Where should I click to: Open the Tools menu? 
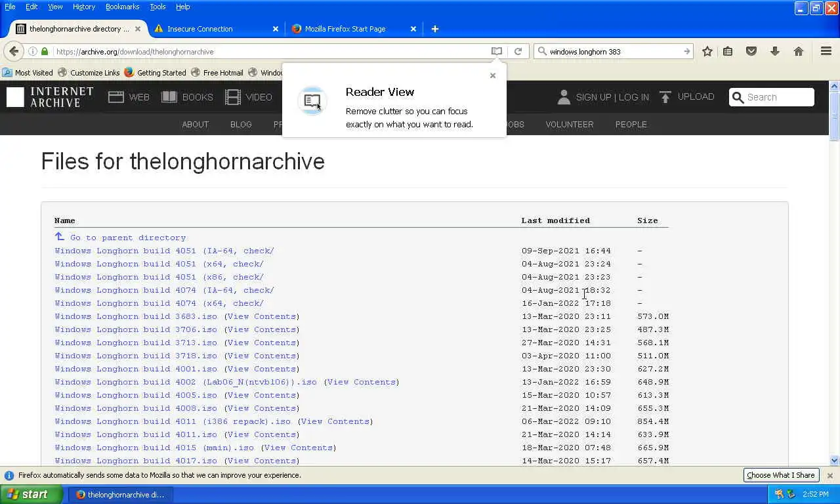[157, 7]
